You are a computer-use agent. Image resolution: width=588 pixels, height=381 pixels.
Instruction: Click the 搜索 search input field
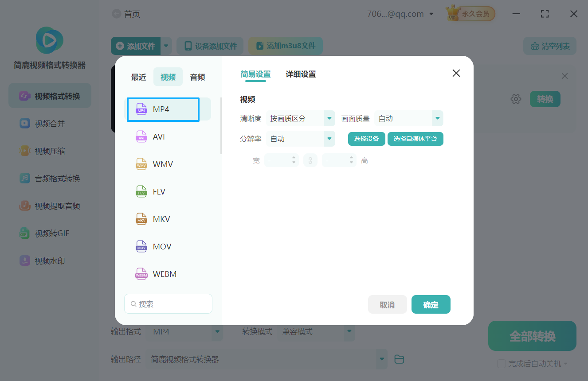pos(168,303)
